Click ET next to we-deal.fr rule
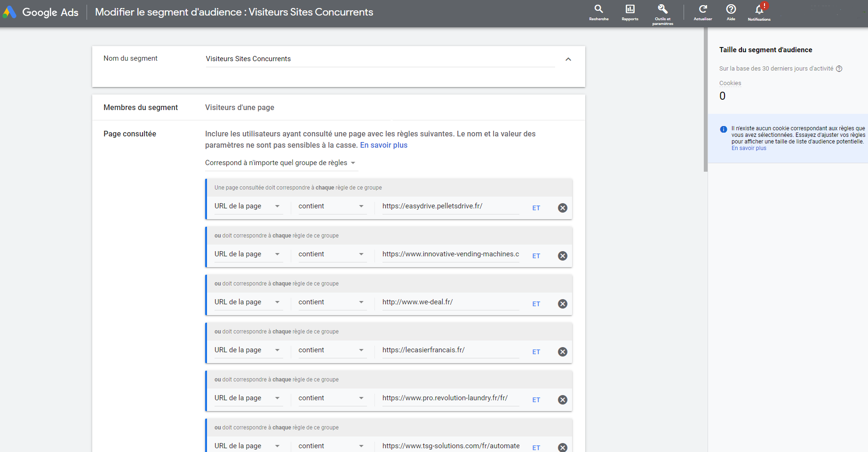Screen dimensions: 868x452 pos(536,304)
